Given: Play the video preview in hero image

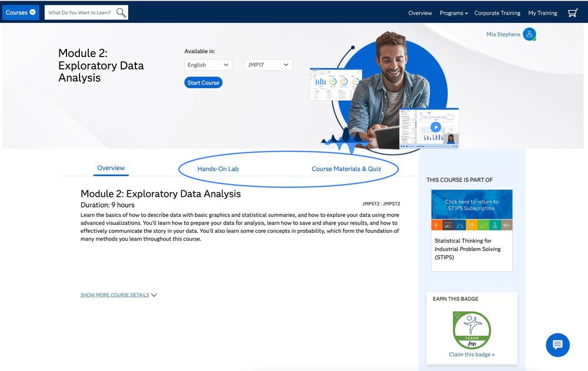Looking at the screenshot, I should 436,127.
